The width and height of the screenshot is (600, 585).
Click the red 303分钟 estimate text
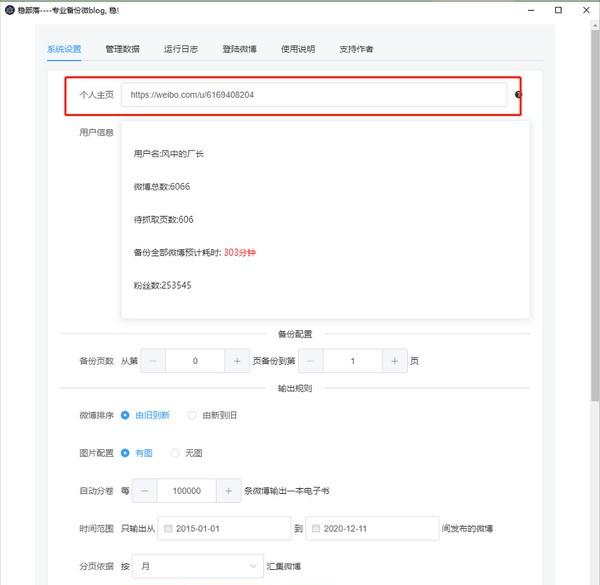[x=240, y=252]
